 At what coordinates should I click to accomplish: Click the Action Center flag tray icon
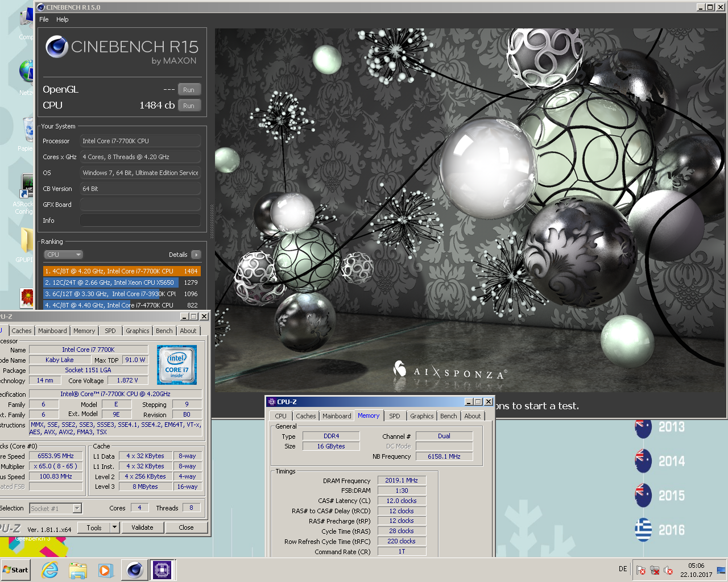tap(641, 570)
